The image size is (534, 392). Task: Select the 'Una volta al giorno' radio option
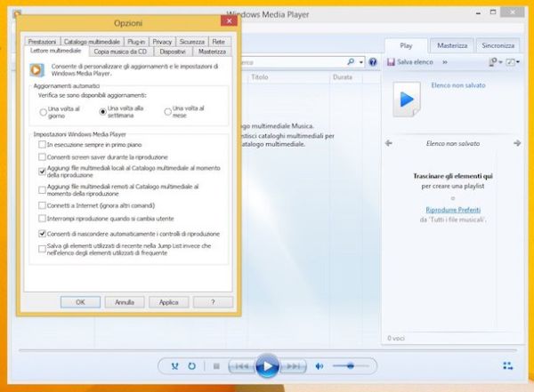(x=43, y=111)
